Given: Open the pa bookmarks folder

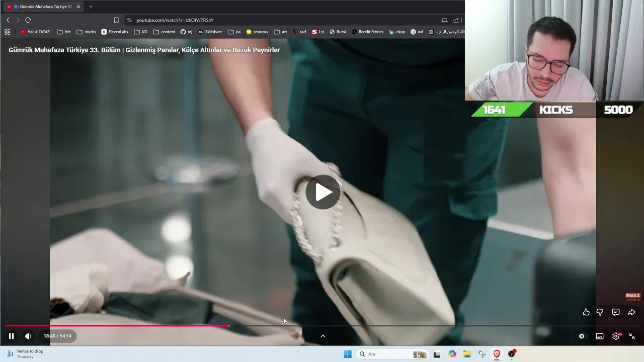Looking at the screenshot, I should pyautogui.click(x=234, y=32).
